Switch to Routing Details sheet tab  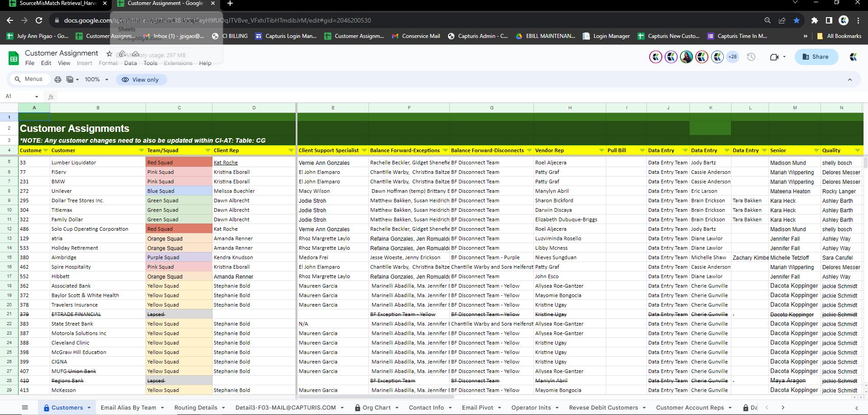196,408
